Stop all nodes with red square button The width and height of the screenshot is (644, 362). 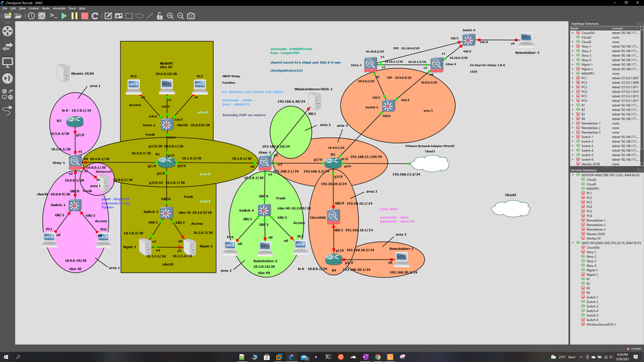click(84, 15)
